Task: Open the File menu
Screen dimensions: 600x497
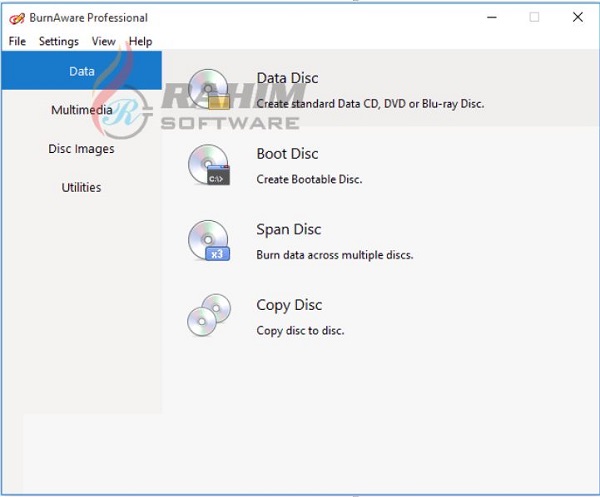Action: 17,41
